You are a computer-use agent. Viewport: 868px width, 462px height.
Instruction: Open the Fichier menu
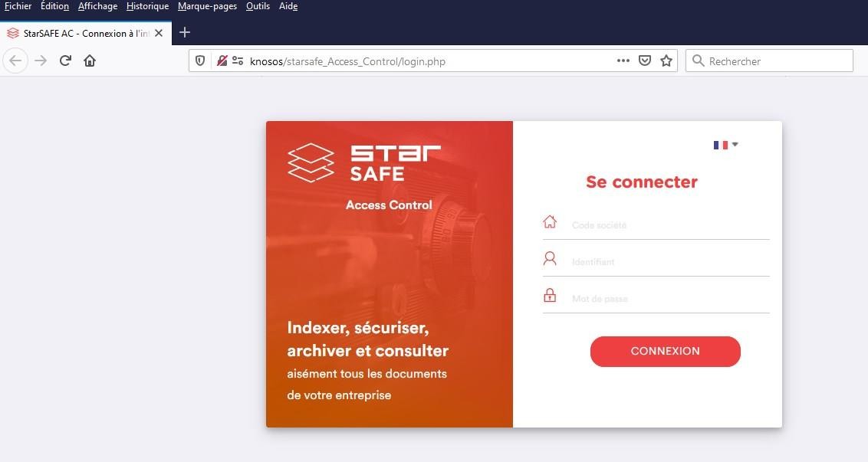click(18, 6)
